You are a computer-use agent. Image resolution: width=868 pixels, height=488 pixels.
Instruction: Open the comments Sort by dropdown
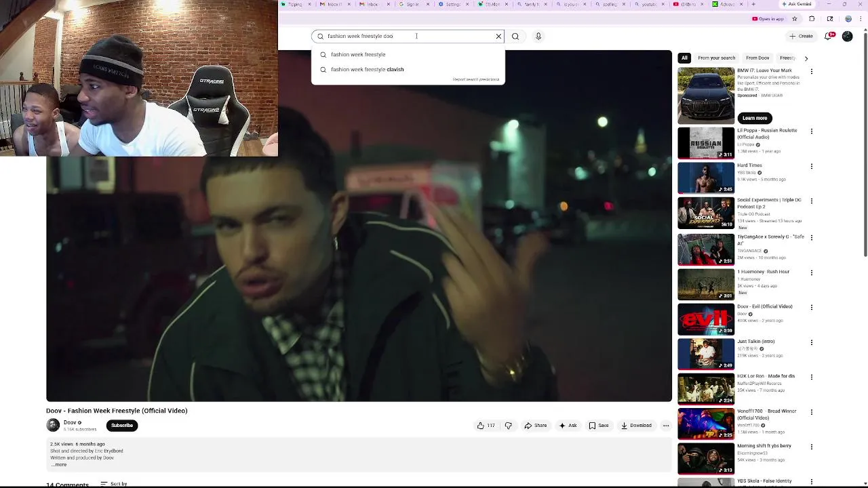114,484
